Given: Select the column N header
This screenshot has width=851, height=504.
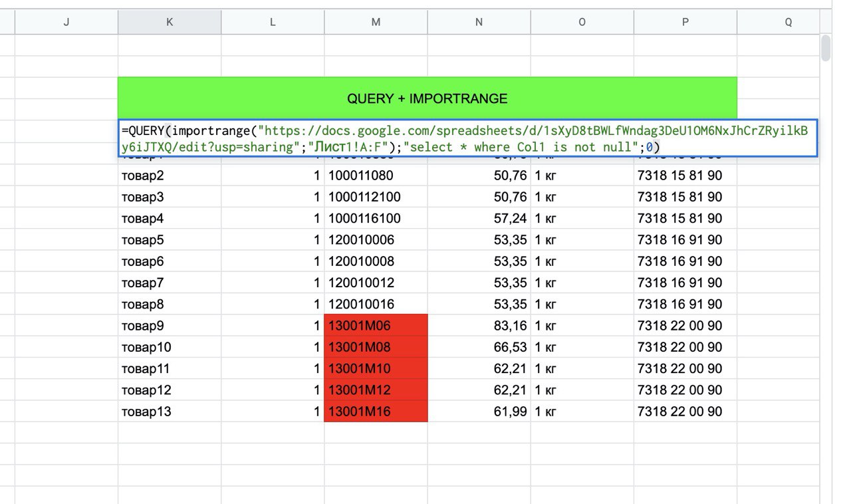Looking at the screenshot, I should pyautogui.click(x=479, y=22).
